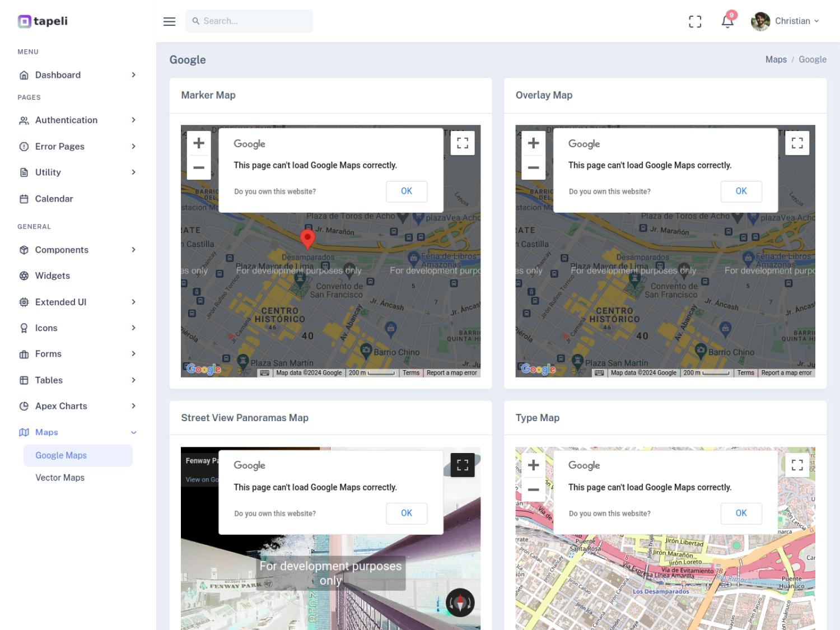Expand the Dashboard menu
This screenshot has height=630, width=840.
click(x=78, y=75)
